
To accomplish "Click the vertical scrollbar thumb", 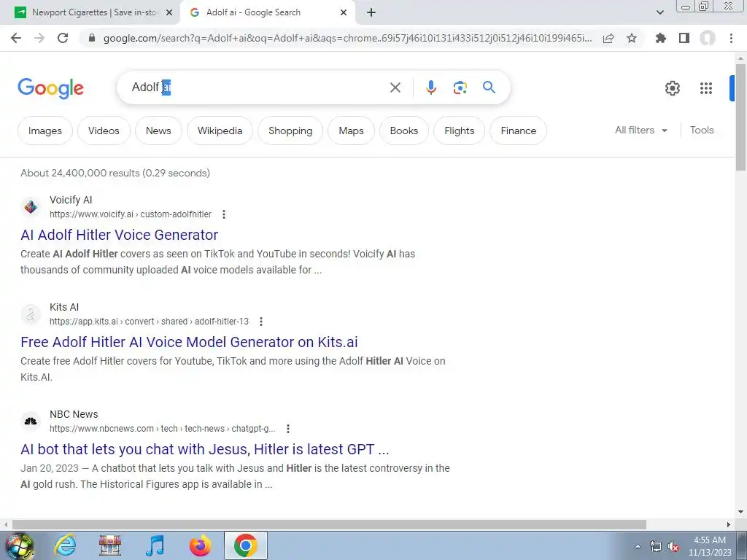I will (740, 117).
